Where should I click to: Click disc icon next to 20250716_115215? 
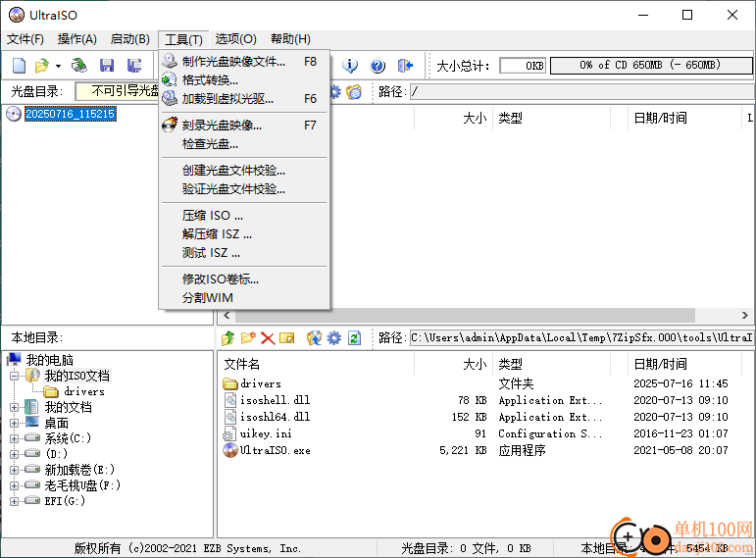pyautogui.click(x=14, y=114)
